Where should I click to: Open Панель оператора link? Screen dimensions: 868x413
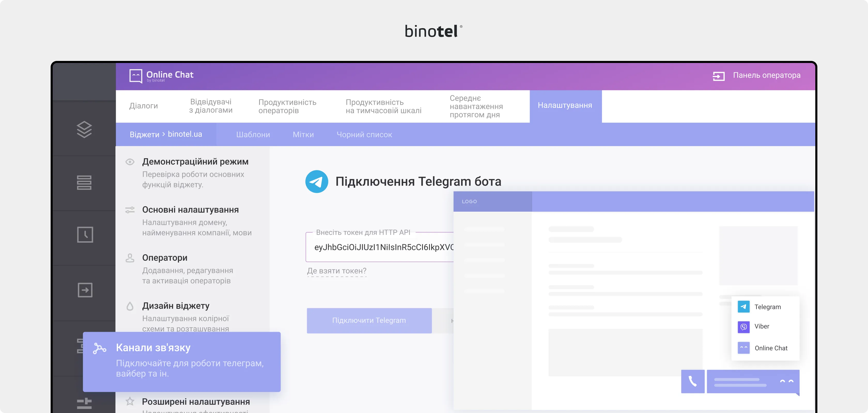tap(766, 75)
